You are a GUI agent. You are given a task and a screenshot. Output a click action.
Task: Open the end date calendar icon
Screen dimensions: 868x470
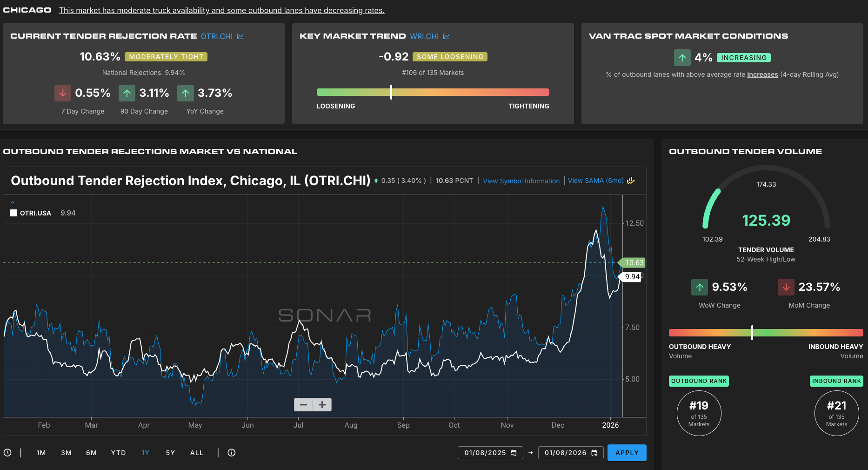[x=594, y=453]
